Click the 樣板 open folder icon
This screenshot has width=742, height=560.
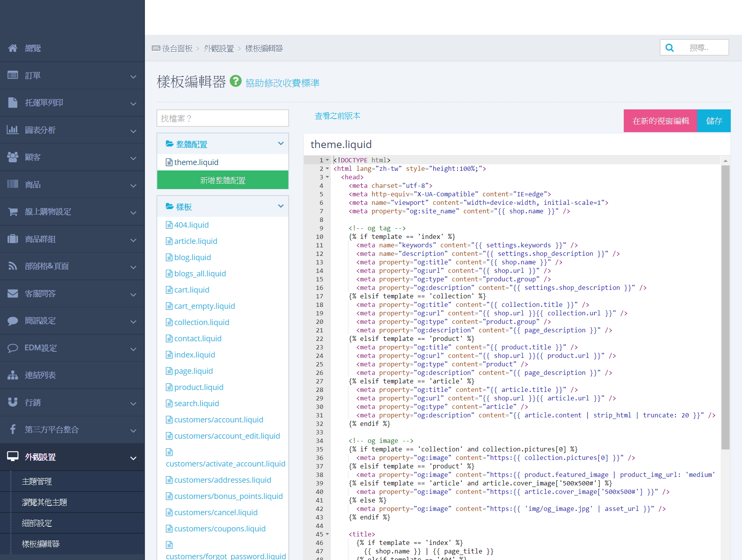click(170, 206)
